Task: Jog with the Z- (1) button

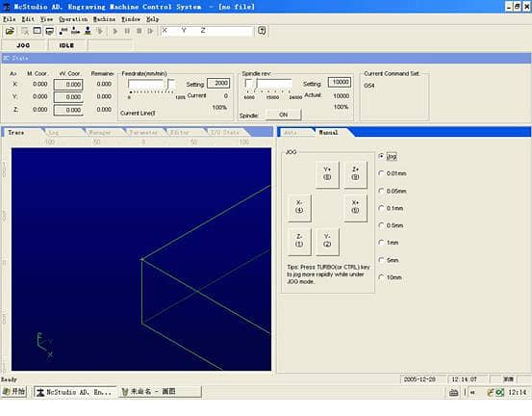Action: coord(299,241)
